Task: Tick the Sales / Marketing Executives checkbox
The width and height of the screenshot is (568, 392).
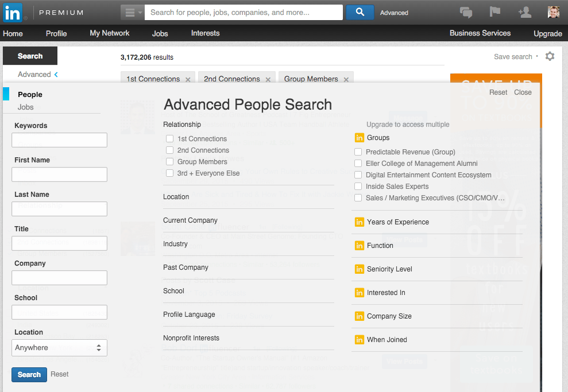Action: pyautogui.click(x=358, y=198)
